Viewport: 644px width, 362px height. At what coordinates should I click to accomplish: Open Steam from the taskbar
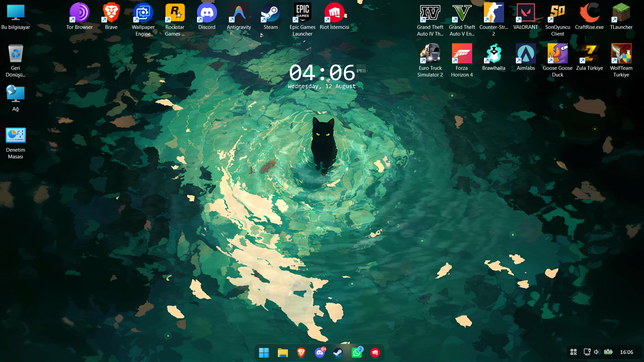pyautogui.click(x=338, y=353)
